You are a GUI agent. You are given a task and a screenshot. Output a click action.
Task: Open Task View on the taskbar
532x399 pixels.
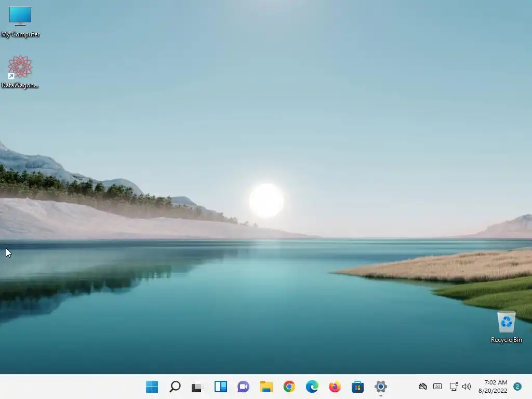click(x=197, y=387)
